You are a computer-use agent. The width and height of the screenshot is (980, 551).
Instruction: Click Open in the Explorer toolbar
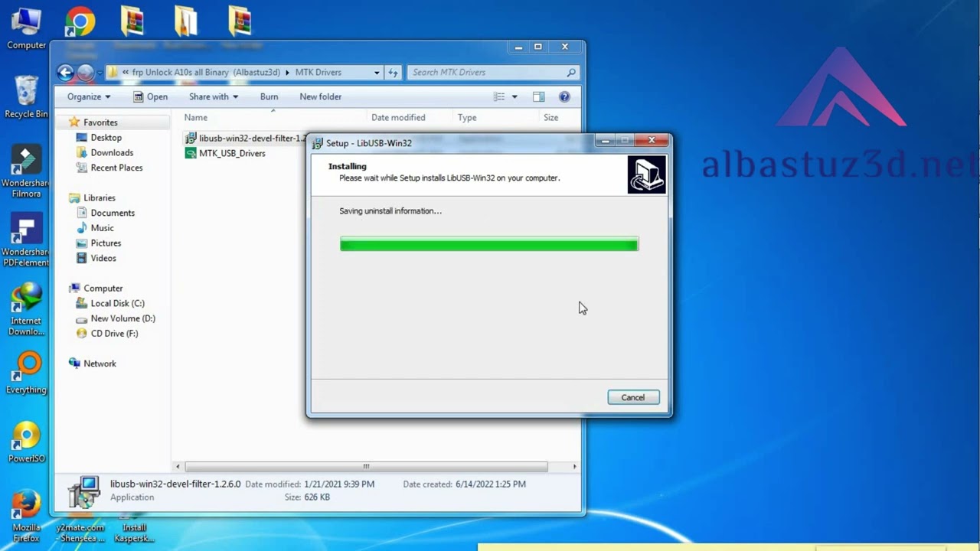tap(150, 97)
